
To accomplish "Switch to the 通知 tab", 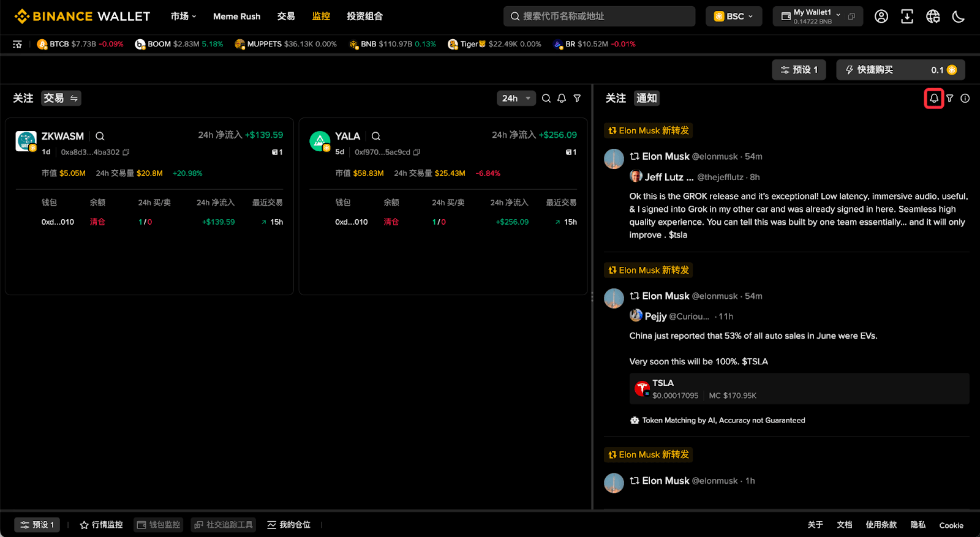I will [646, 98].
